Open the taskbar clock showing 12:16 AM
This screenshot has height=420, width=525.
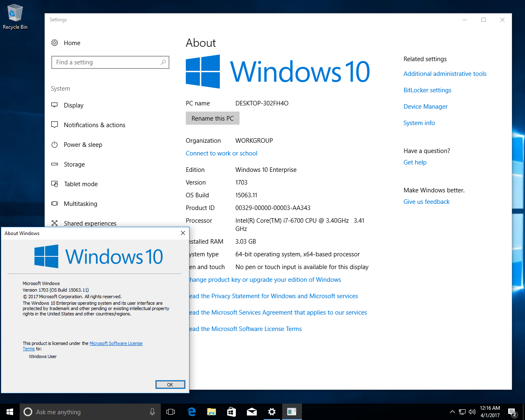click(x=490, y=412)
